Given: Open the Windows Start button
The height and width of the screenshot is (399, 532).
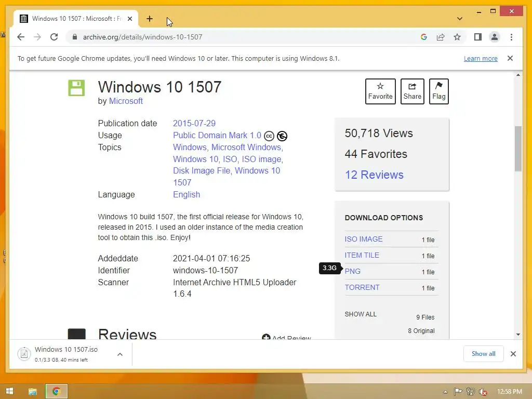Looking at the screenshot, I should [9, 391].
